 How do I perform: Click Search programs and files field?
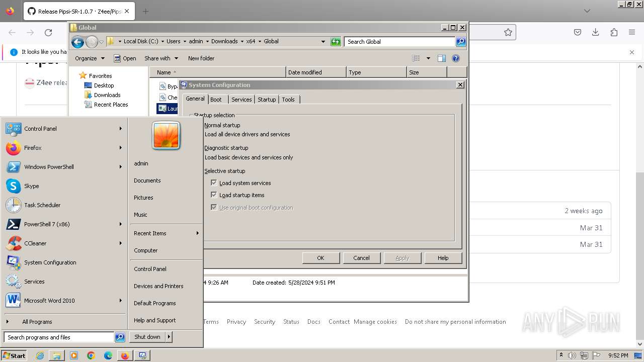pos(59,337)
